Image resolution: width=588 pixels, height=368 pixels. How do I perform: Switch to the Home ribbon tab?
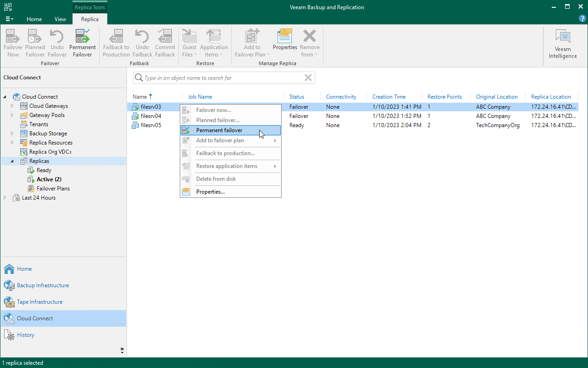pos(34,19)
